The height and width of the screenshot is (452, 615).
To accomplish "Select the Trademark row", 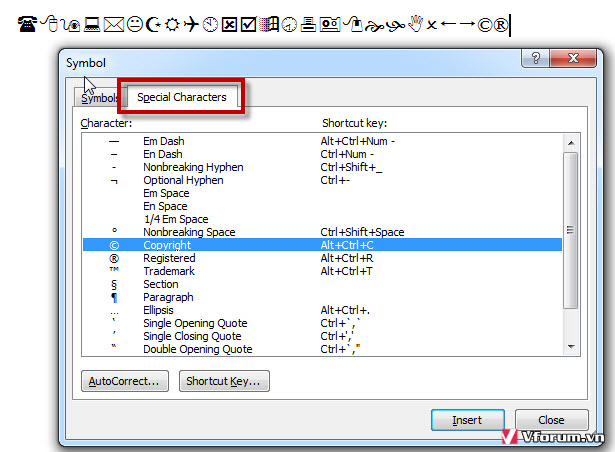I will pos(322,271).
